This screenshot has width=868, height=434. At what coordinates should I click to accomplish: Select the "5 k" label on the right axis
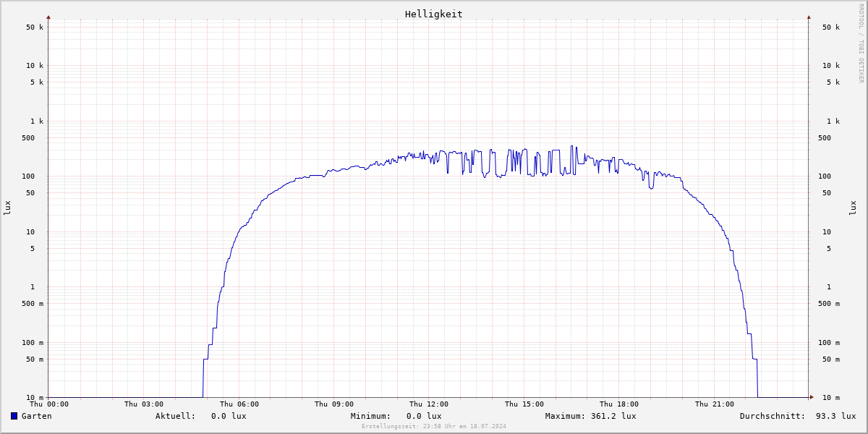coord(833,82)
